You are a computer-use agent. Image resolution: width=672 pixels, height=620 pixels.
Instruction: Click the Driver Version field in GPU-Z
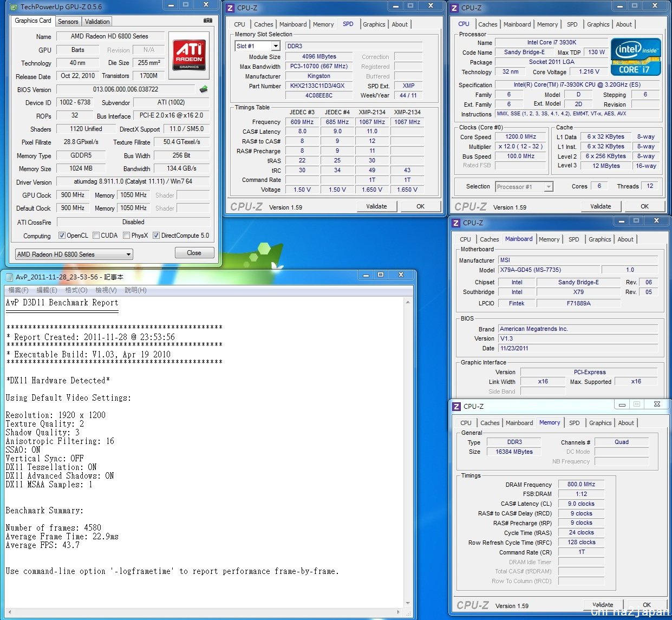pos(133,182)
